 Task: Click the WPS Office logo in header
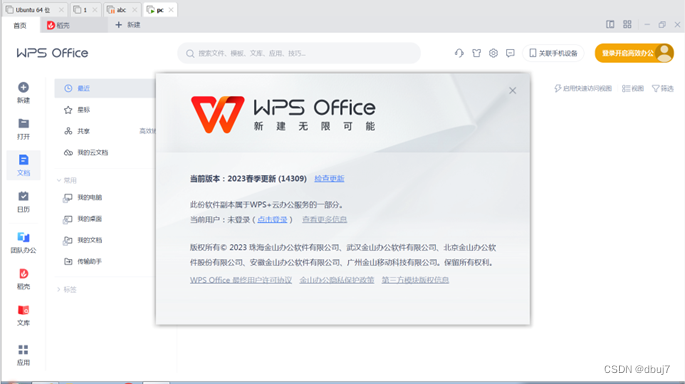pos(52,53)
